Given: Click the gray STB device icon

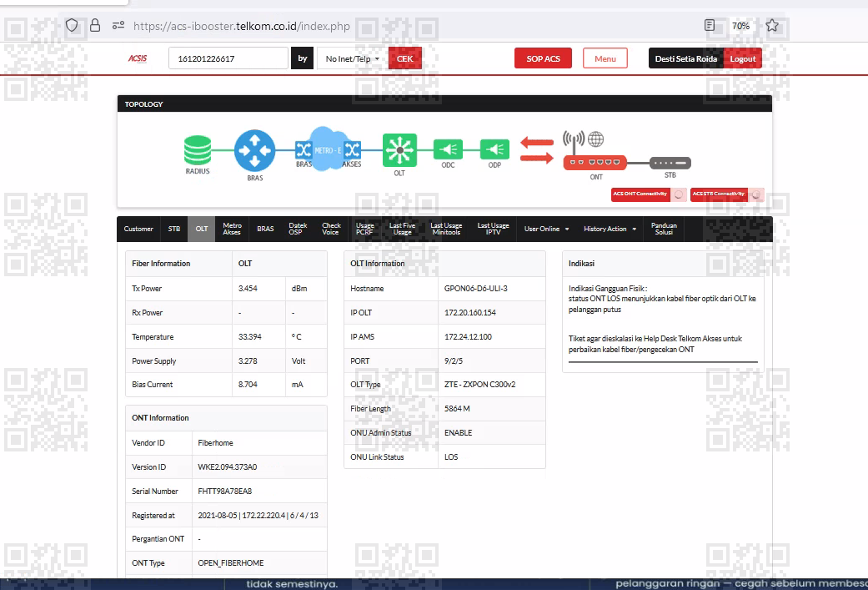Looking at the screenshot, I should [x=670, y=163].
